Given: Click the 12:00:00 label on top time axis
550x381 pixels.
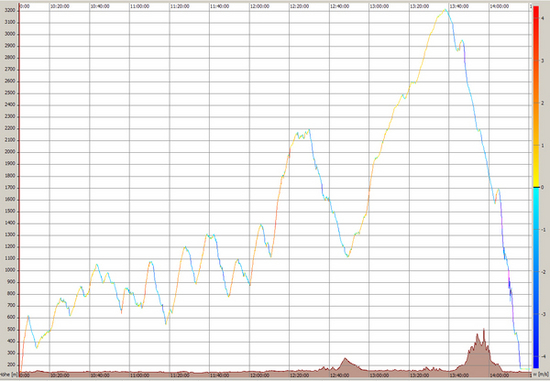Looking at the screenshot, I should click(260, 6).
